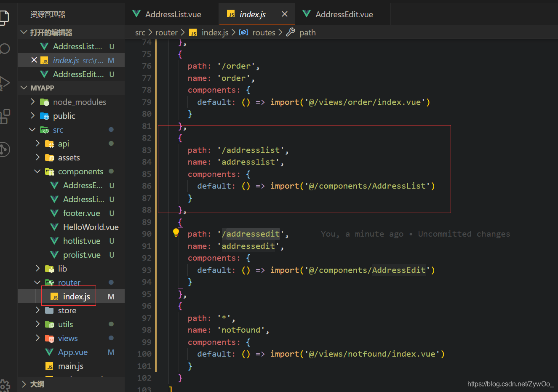This screenshot has height=392, width=558.
Task: Open AddressE... file under components
Action: [71, 185]
